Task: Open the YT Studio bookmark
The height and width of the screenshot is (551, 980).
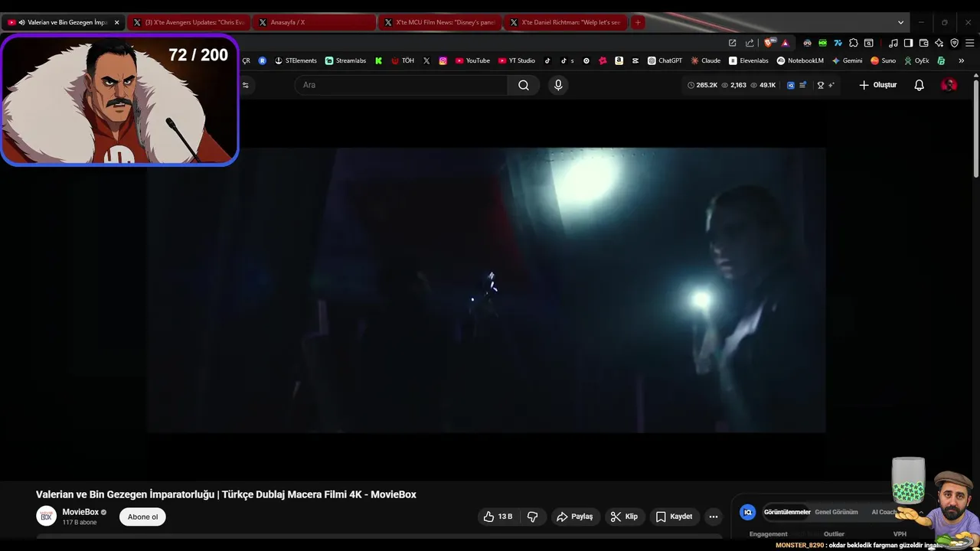Action: click(x=517, y=60)
